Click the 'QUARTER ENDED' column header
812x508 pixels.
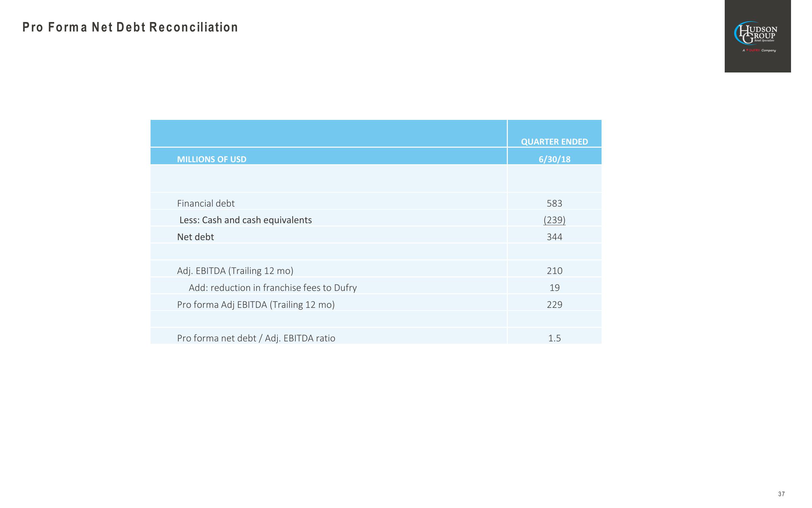(555, 142)
